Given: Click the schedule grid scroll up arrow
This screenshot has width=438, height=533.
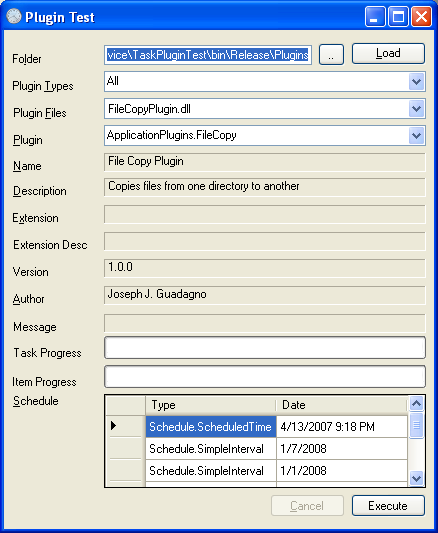Looking at the screenshot, I should point(416,404).
